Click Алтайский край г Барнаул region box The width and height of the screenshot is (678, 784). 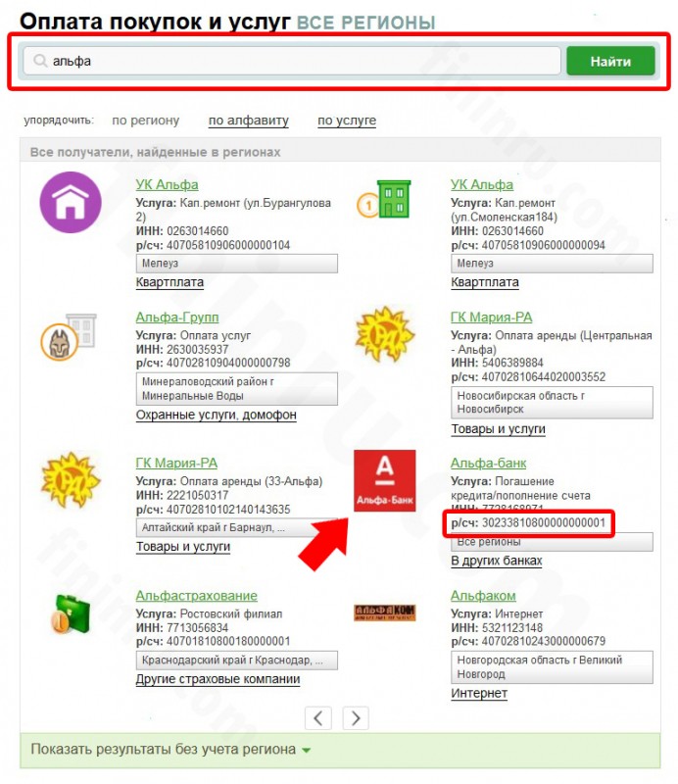(x=237, y=527)
